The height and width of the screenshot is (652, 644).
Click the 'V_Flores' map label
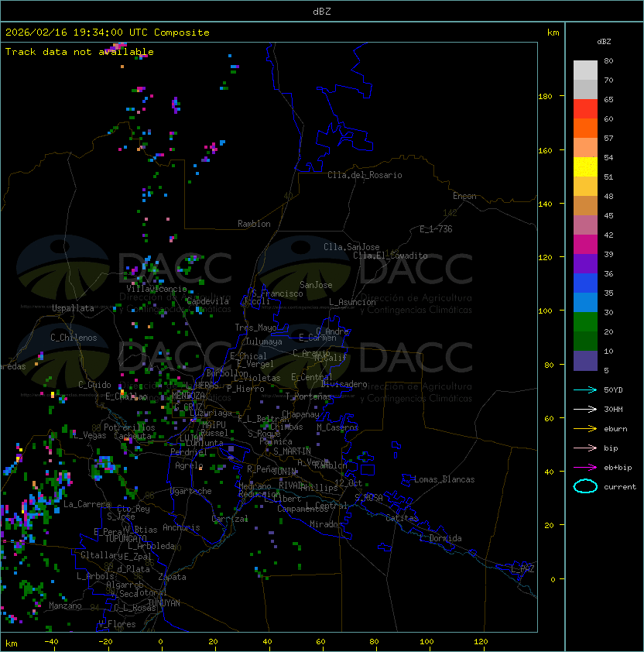pos(117,624)
